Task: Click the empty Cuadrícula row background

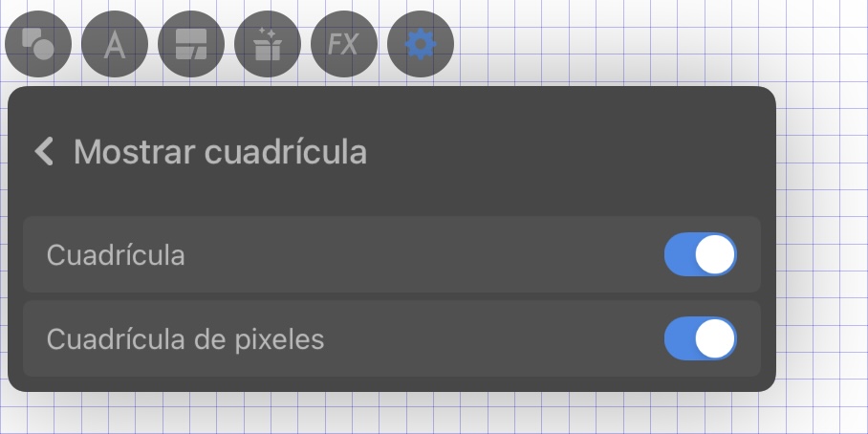Action: (421, 254)
